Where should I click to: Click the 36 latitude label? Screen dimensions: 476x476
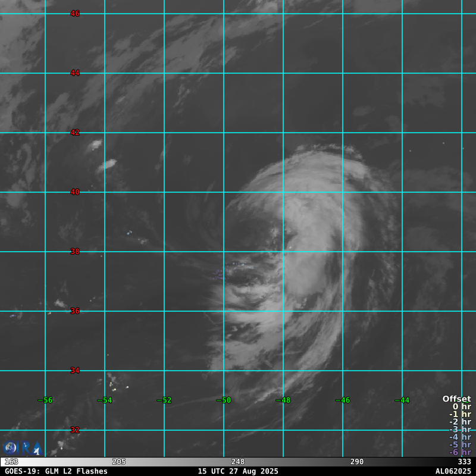coord(75,311)
